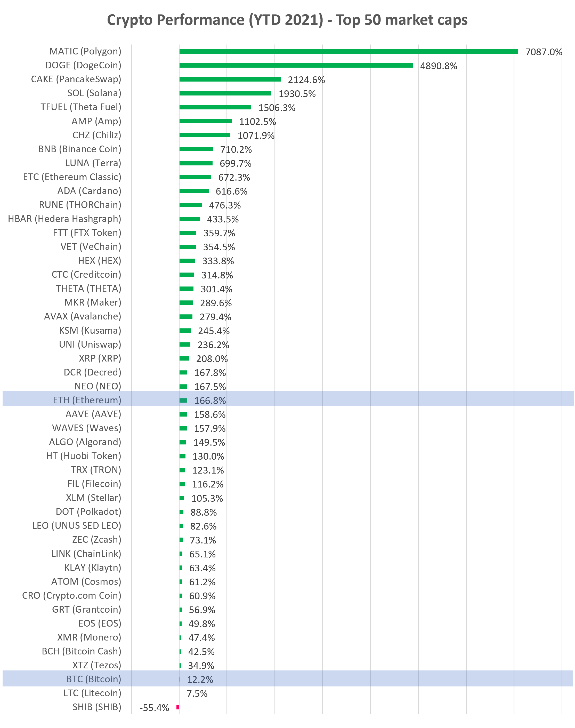Select the XRP (XRP) label
This screenshot has width=575, height=728.
(100, 358)
